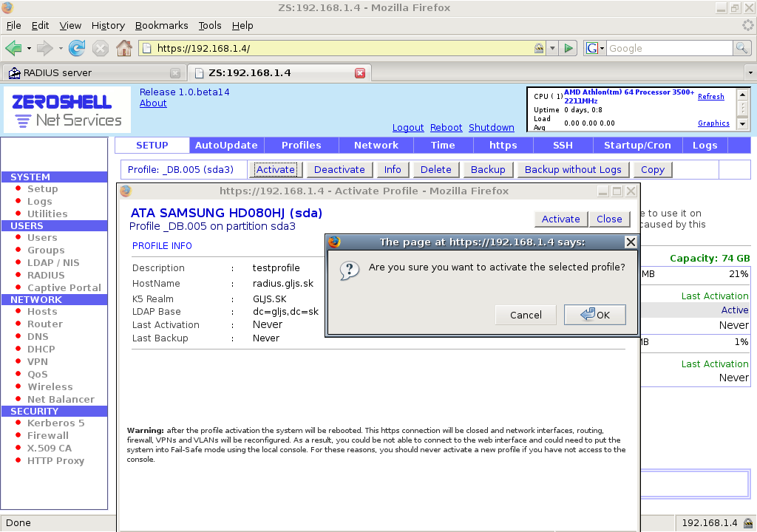Switch to the https tab
The height and width of the screenshot is (532, 757).
coord(503,146)
